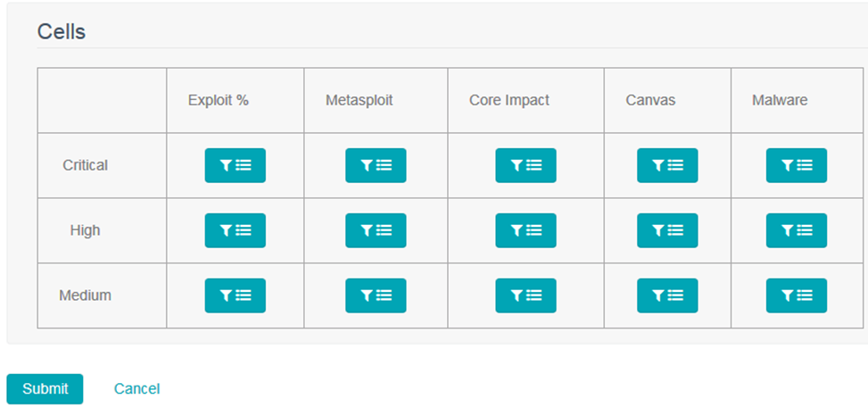Open filter for Critical Metasploit cell
868x416 pixels.
pos(376,165)
